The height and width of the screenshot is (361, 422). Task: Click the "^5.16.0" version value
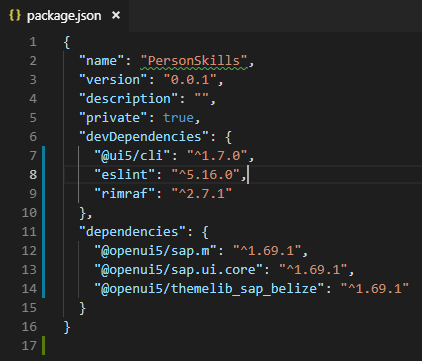pos(205,175)
